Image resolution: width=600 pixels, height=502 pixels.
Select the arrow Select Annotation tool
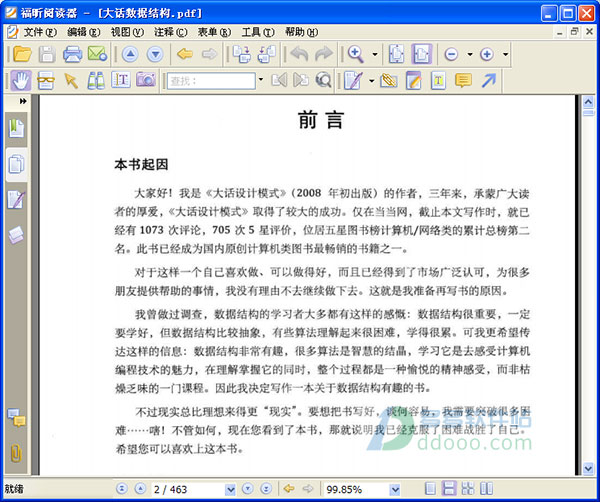point(71,81)
